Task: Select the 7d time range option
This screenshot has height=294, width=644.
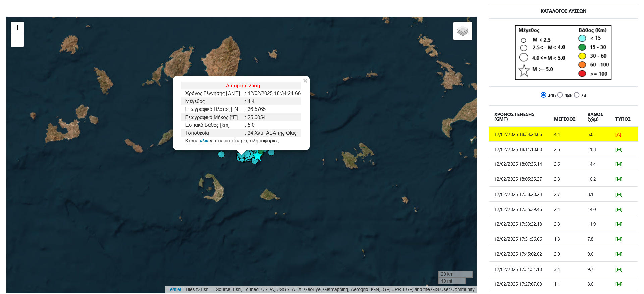Action: pos(577,95)
